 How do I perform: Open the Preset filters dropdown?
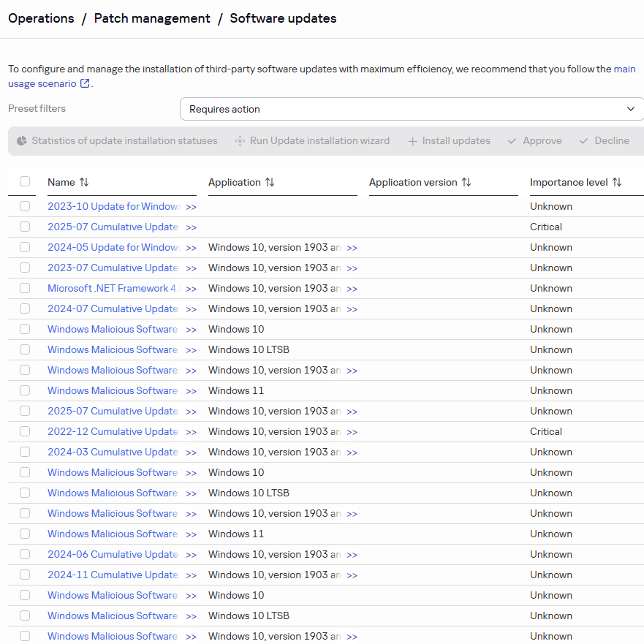click(x=412, y=109)
